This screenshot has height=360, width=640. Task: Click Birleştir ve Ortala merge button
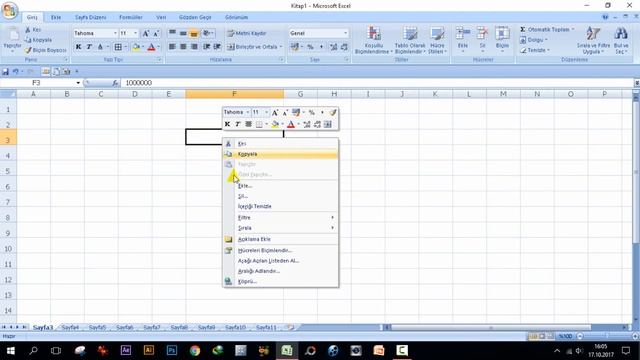[x=253, y=47]
